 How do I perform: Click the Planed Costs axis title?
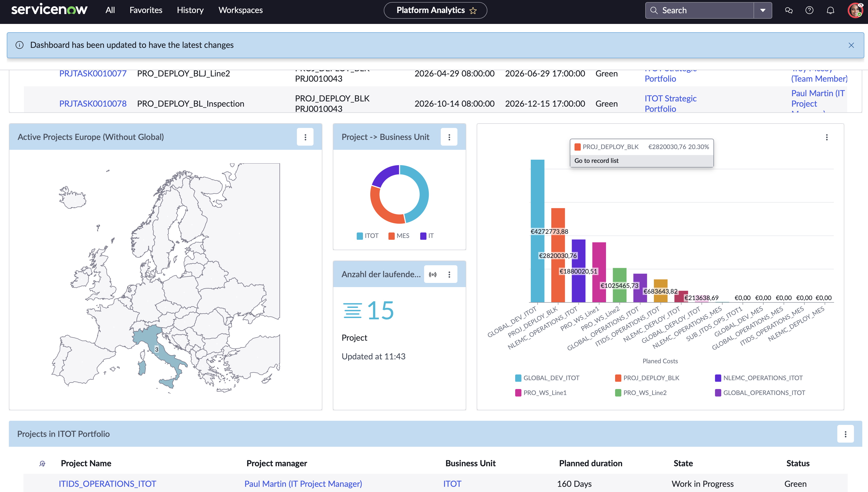coord(660,361)
